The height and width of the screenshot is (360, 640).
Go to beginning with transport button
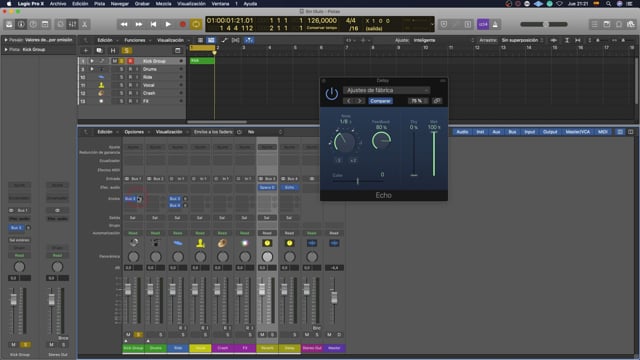[x=153, y=24]
